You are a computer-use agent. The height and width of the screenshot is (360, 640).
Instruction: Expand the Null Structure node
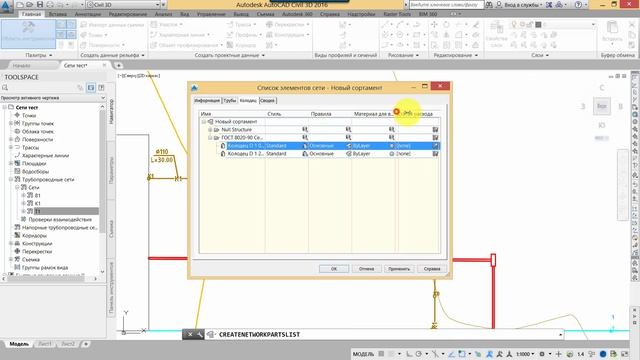210,130
